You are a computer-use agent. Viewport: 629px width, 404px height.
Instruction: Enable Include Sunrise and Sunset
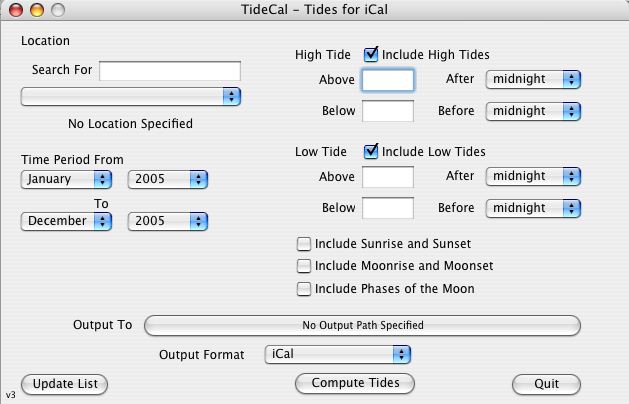pyautogui.click(x=304, y=244)
